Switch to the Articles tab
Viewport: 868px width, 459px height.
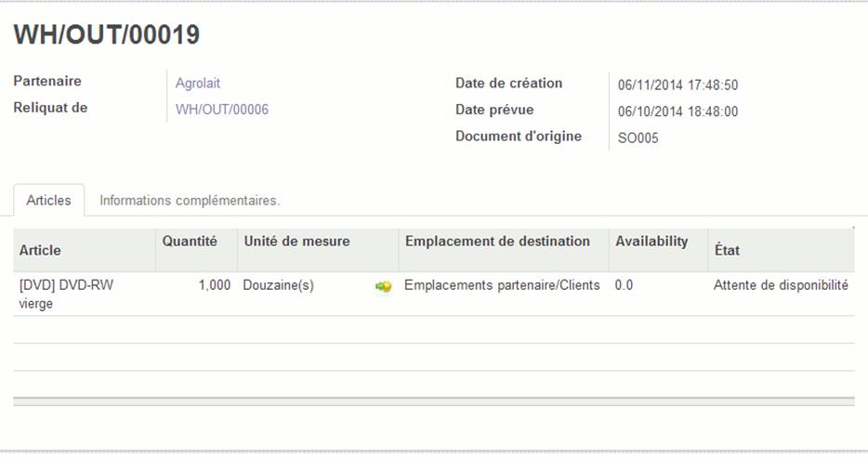tap(48, 200)
